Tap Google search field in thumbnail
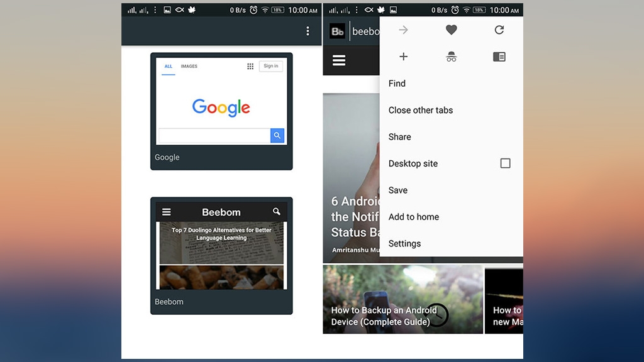 (x=214, y=136)
